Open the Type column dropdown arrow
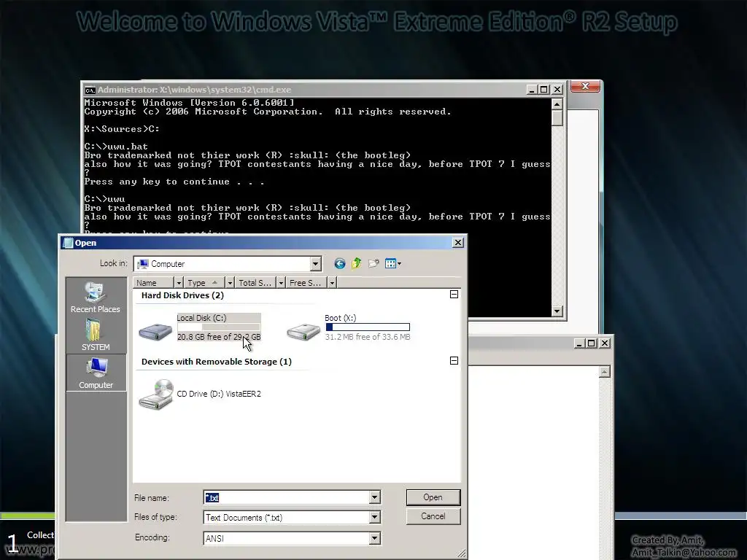The image size is (747, 560). click(230, 283)
